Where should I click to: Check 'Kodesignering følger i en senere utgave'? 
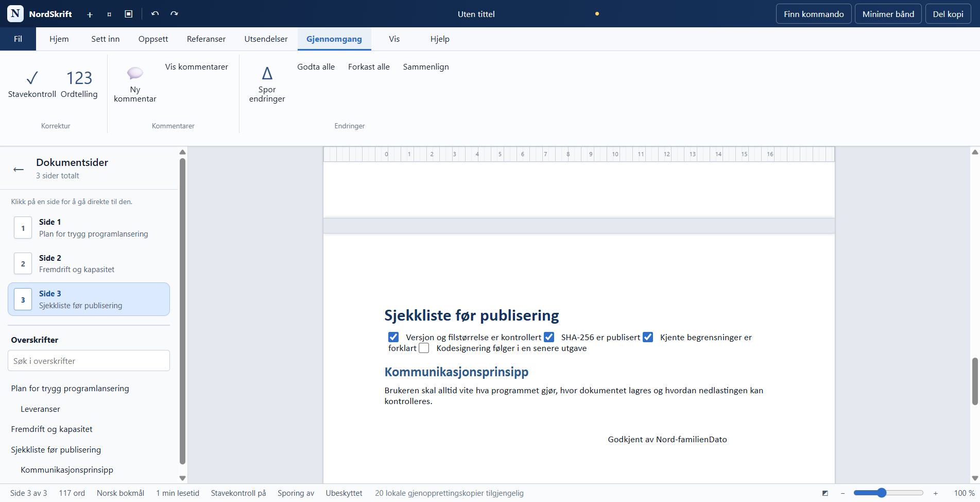(x=424, y=348)
